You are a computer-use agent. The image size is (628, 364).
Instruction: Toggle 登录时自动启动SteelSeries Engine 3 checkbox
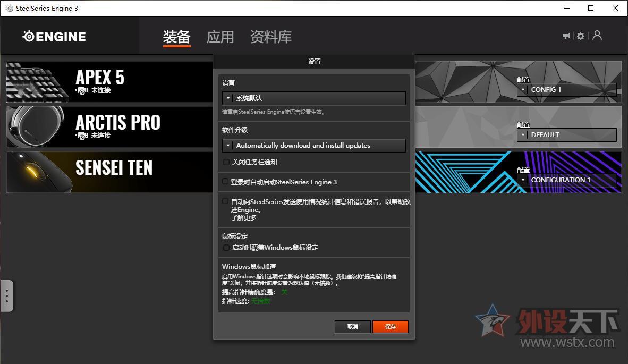coord(225,181)
